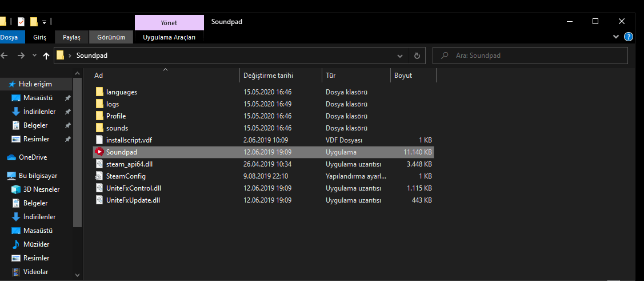Viewport: 644px width, 281px height.
Task: Open the Dosya menu
Action: pos(9,37)
